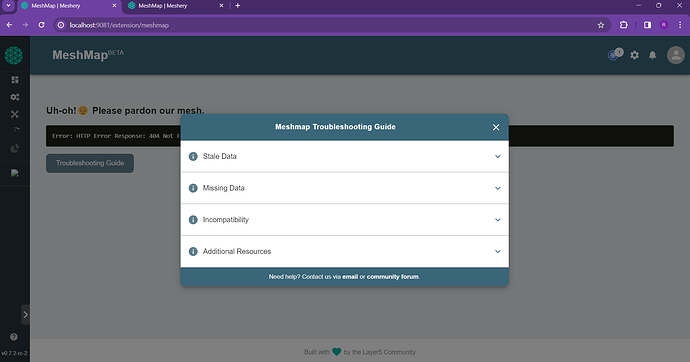Open the Performance gauge sidebar icon
The image size is (690, 362).
15,130
